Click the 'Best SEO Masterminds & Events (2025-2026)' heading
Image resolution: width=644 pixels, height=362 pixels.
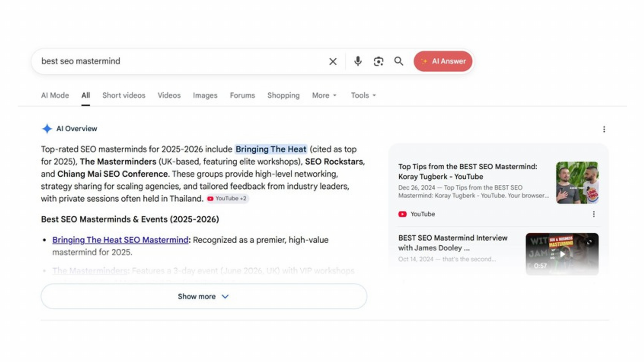pos(130,219)
